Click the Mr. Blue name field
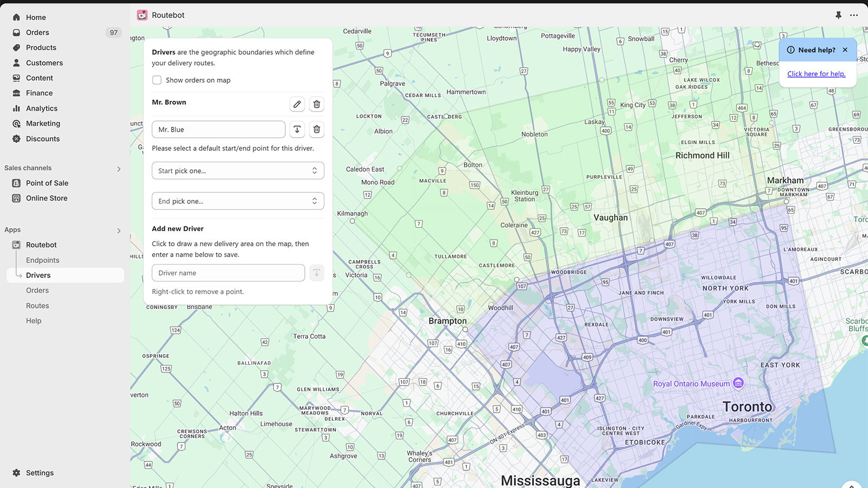 [219, 130]
